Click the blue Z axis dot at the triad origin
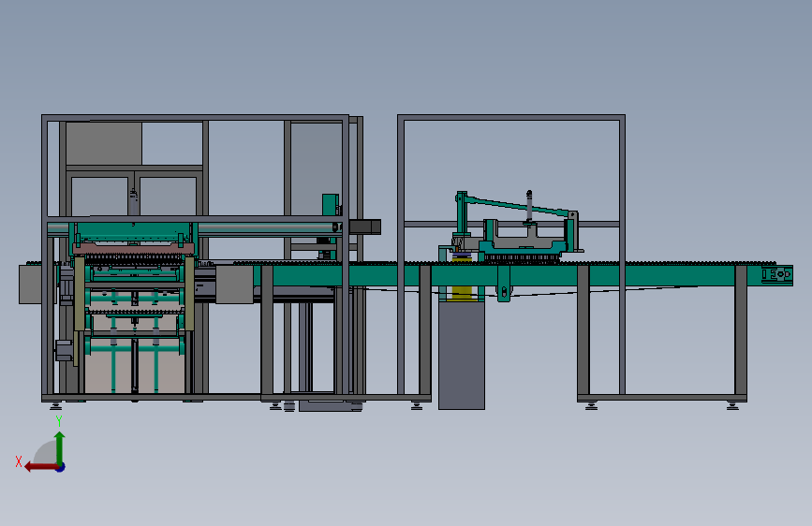This screenshot has width=812, height=526. (x=61, y=467)
